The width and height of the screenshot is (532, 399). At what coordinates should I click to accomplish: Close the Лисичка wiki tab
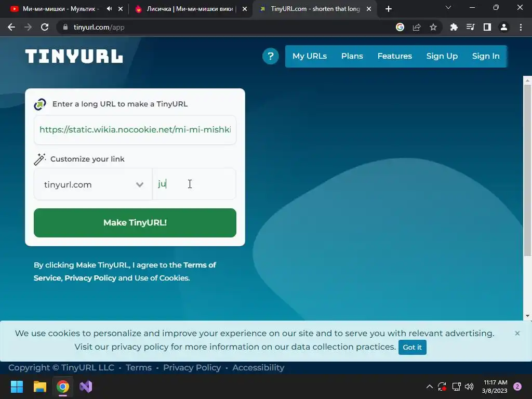[x=245, y=9]
